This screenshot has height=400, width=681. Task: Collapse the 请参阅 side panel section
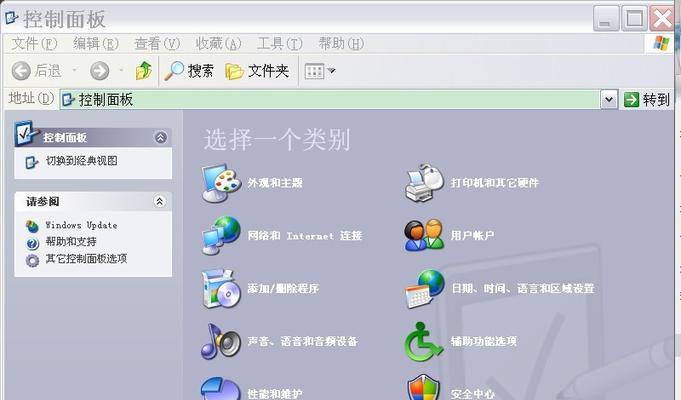pos(160,201)
